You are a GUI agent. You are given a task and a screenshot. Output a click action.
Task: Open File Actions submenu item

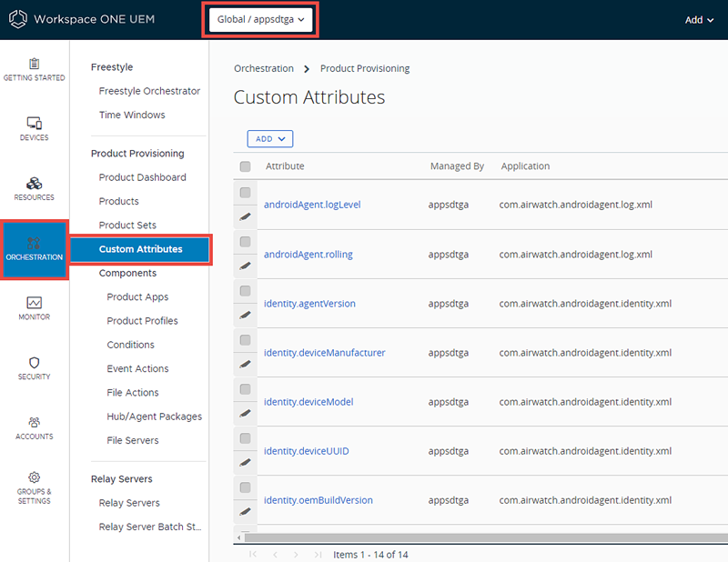(133, 393)
